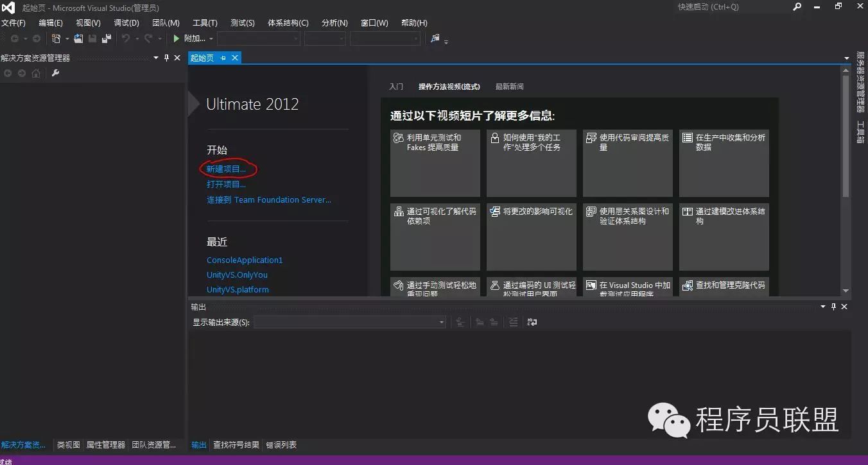The width and height of the screenshot is (868, 465).
Task: Click the Quick Launch search field
Action: click(733, 6)
